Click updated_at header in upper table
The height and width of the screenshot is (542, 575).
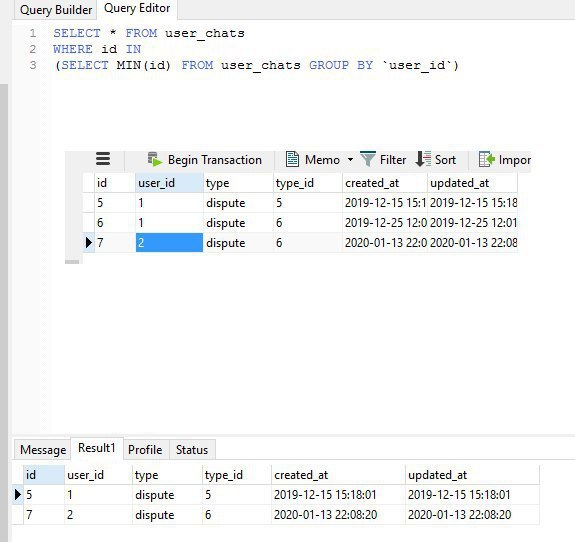coord(473,183)
